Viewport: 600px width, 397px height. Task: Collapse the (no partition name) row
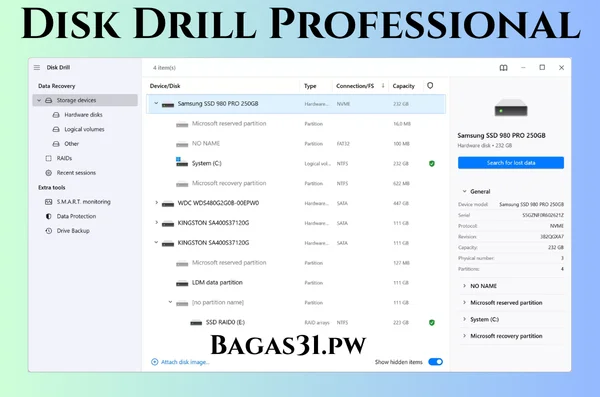170,302
